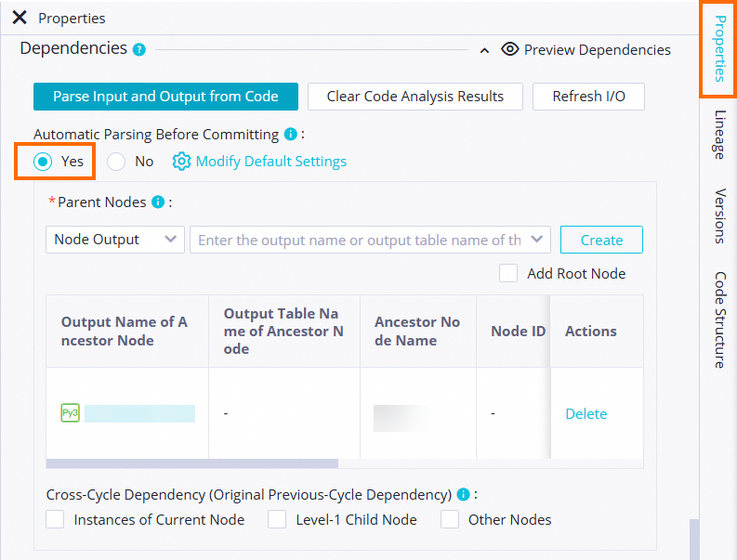Click Clear Code Analysis Results button
737x560 pixels.
(415, 97)
